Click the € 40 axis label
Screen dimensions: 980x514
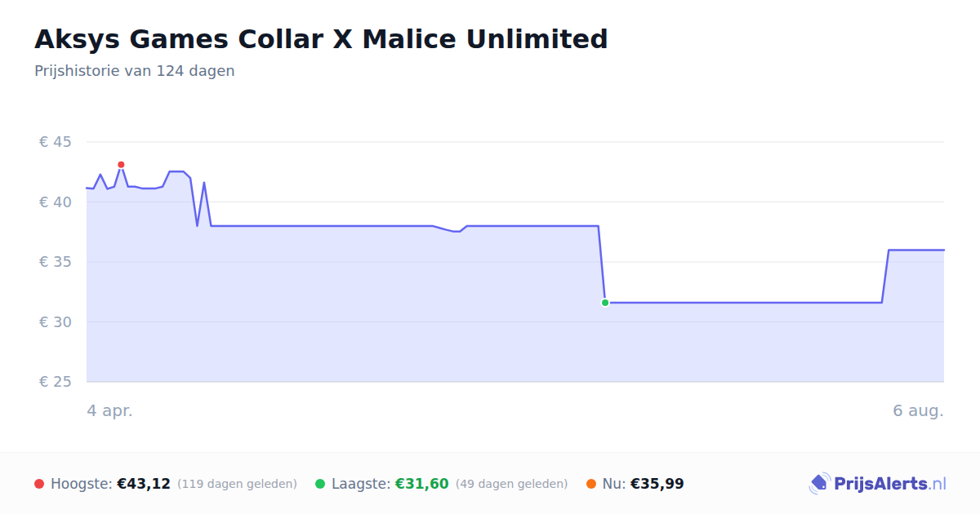[x=56, y=202]
